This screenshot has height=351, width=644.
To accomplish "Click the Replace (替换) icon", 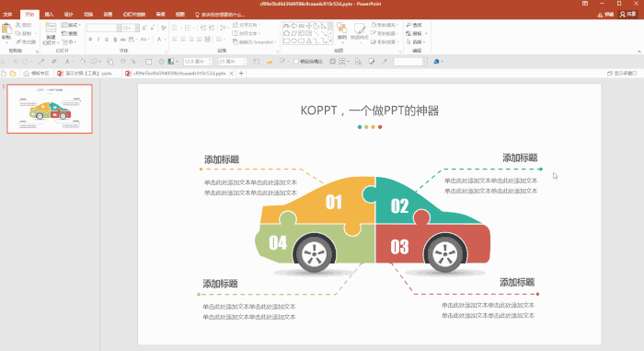I will pyautogui.click(x=408, y=33).
